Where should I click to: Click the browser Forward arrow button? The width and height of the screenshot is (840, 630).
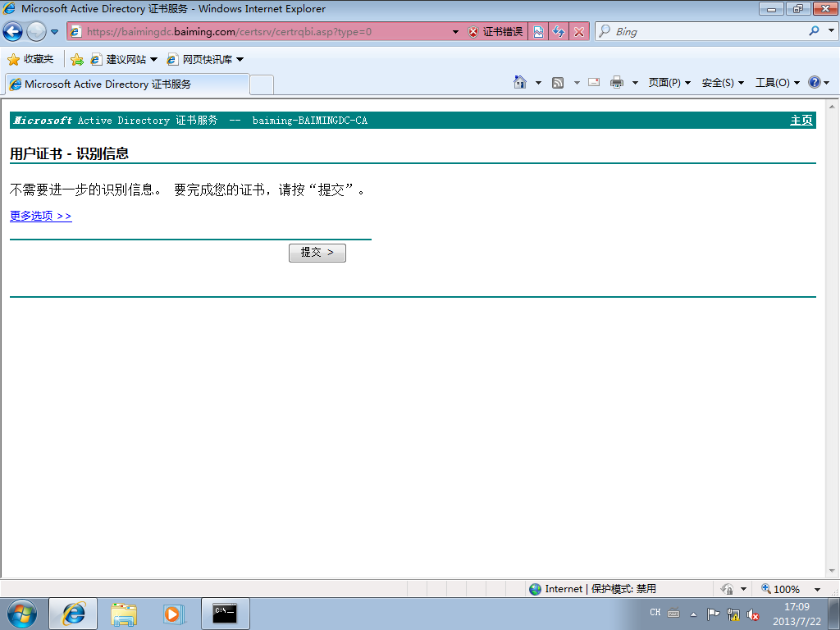tap(36, 32)
